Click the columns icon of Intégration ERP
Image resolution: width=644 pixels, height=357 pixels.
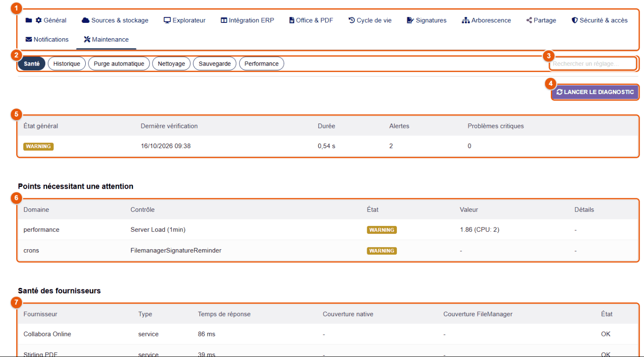(224, 20)
